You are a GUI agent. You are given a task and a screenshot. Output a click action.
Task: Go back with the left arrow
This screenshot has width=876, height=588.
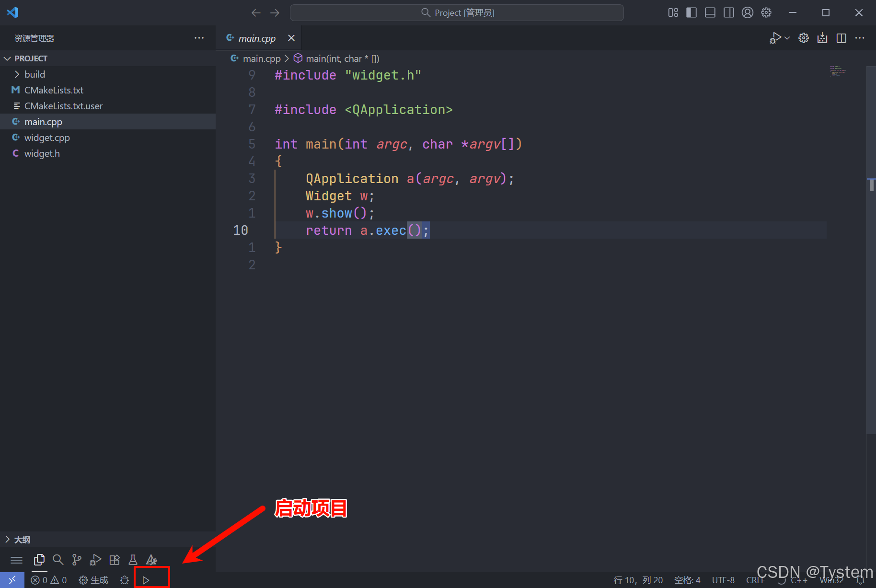[x=256, y=13]
